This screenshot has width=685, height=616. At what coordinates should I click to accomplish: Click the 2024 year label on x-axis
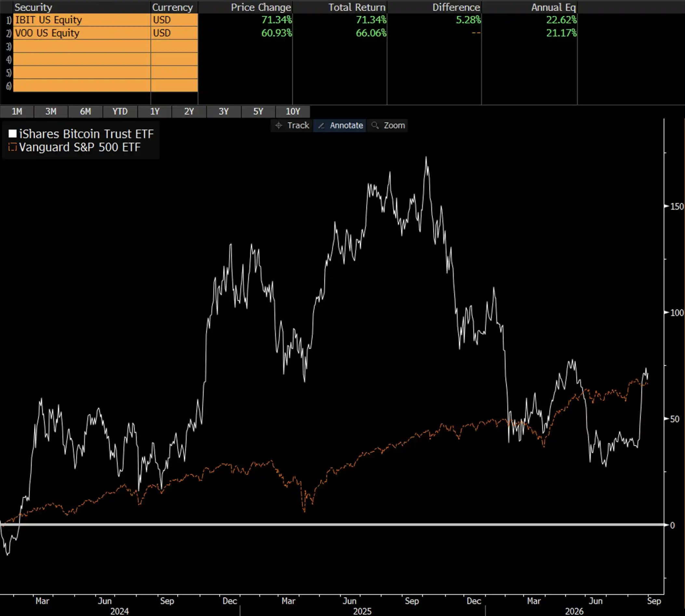(x=119, y=611)
